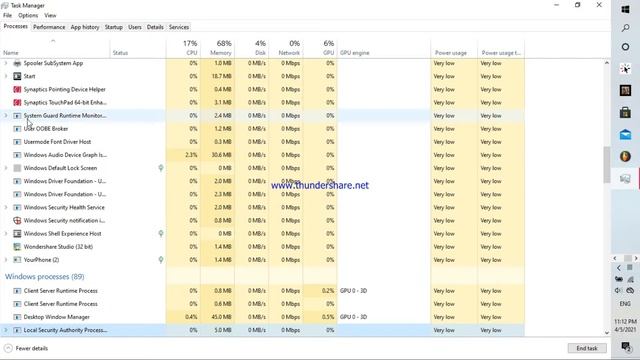The image size is (640, 360).
Task: Sort by the CPU column header
Action: (x=183, y=48)
